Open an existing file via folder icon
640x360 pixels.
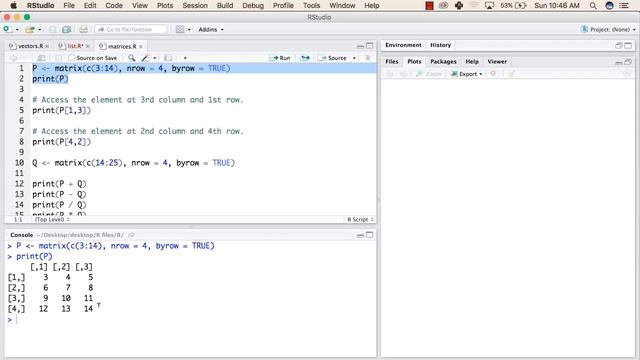pyautogui.click(x=29, y=29)
